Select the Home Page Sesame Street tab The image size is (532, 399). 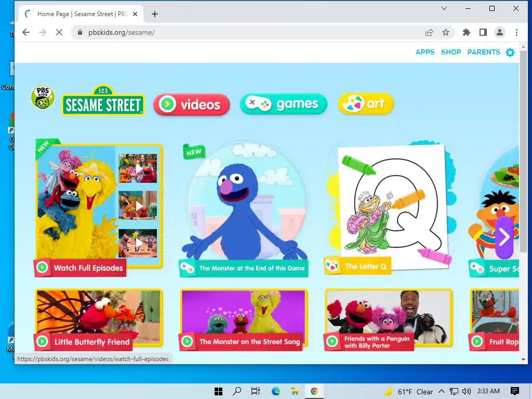tap(81, 14)
